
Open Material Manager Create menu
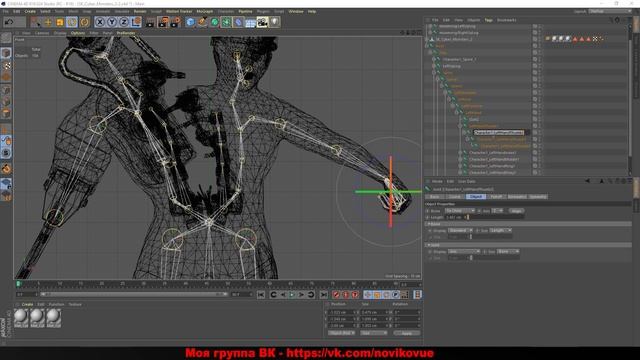(x=27, y=304)
